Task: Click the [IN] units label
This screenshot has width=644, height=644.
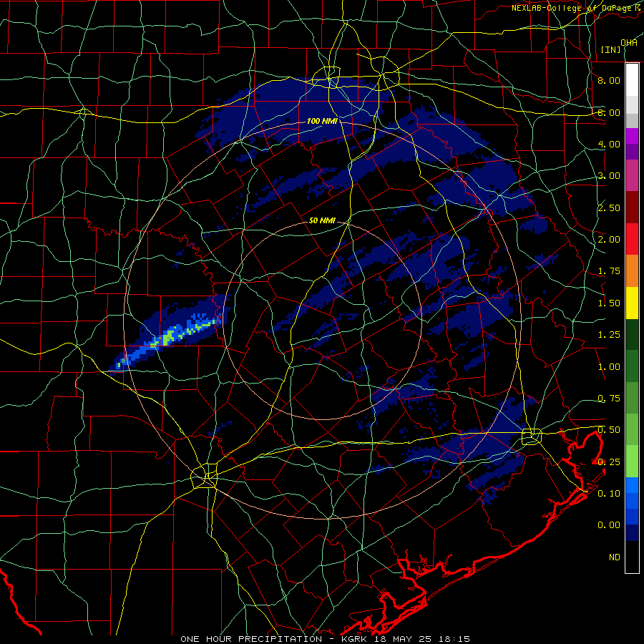Action: (x=610, y=49)
